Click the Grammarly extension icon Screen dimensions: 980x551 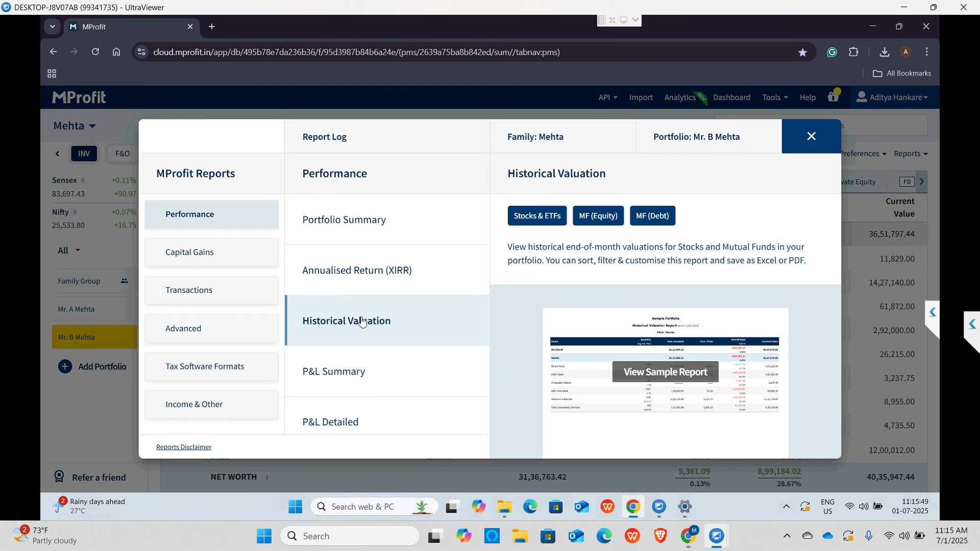[x=832, y=52]
